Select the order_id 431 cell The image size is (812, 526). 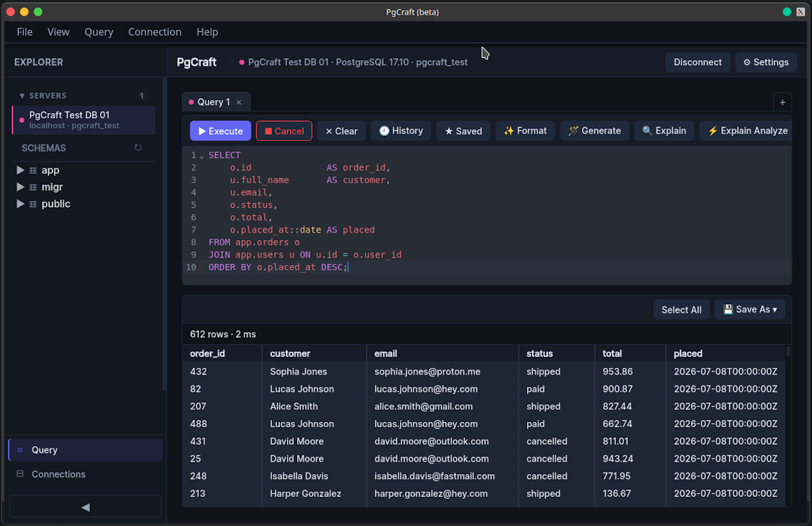click(222, 441)
